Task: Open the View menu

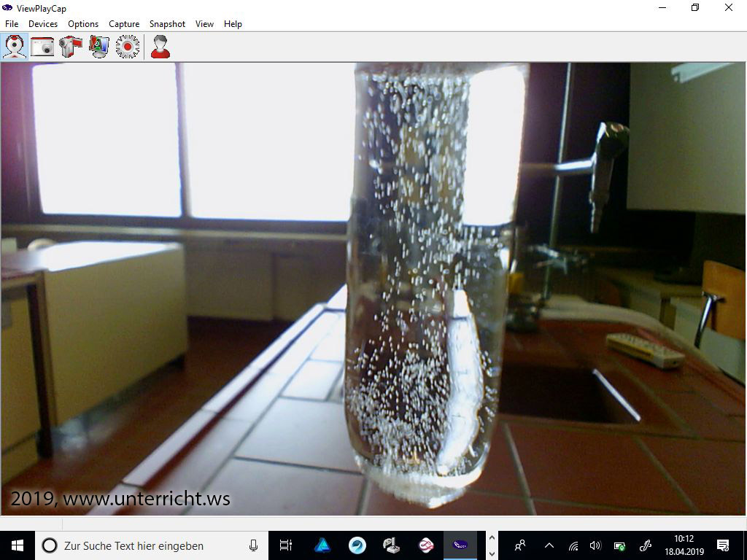Action: pyautogui.click(x=204, y=24)
